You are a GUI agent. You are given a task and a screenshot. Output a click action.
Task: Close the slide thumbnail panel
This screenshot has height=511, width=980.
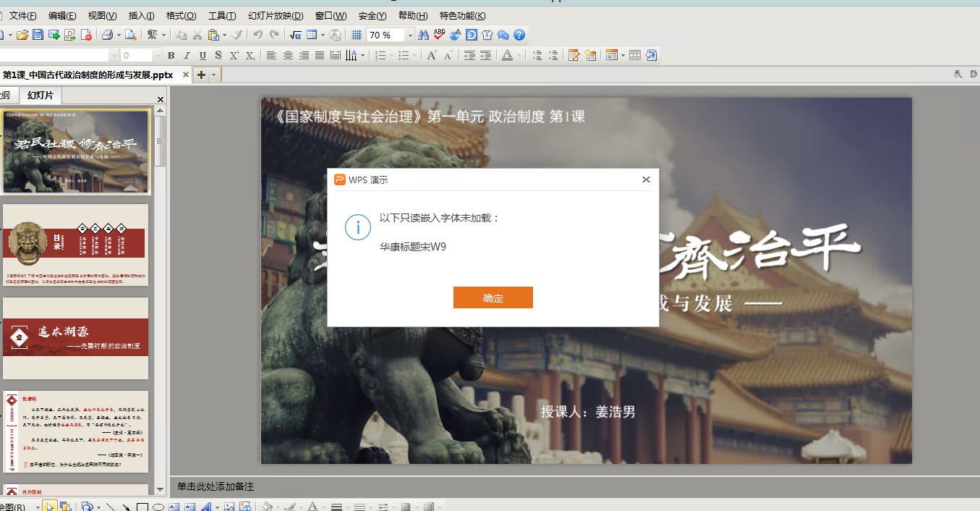(x=161, y=99)
